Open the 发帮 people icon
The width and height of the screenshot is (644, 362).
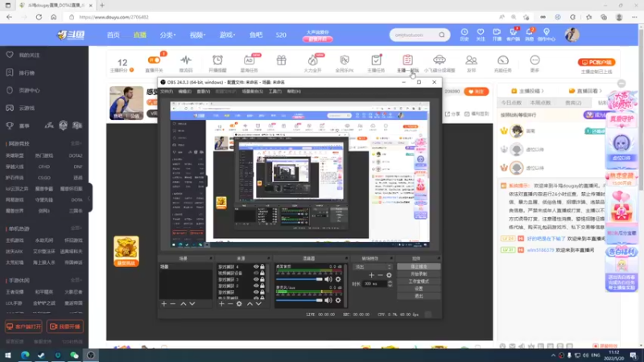471,60
